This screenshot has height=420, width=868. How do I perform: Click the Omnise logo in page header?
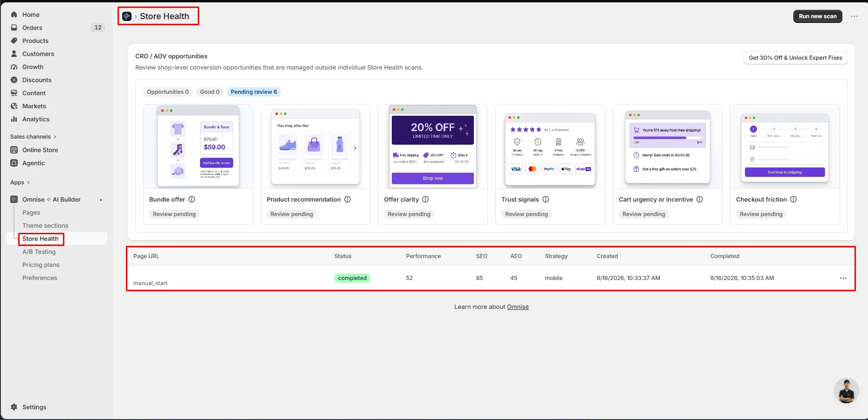point(127,16)
